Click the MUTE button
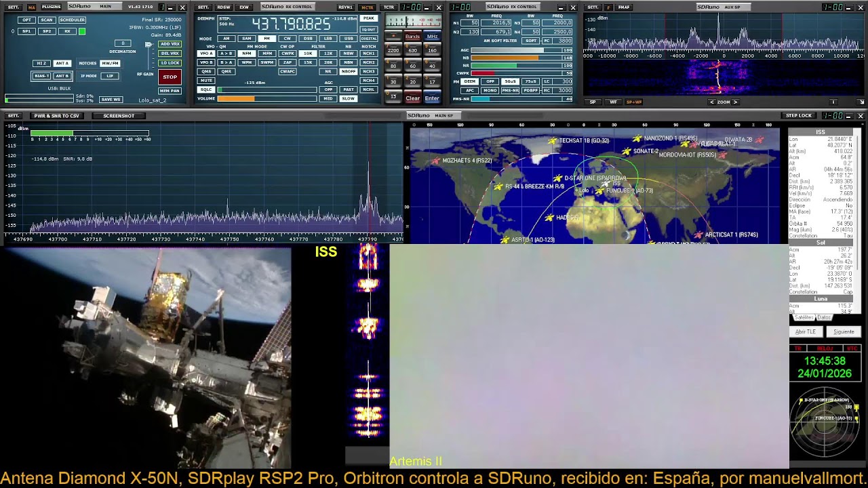Viewport: 868px width, 488px height. click(205, 81)
